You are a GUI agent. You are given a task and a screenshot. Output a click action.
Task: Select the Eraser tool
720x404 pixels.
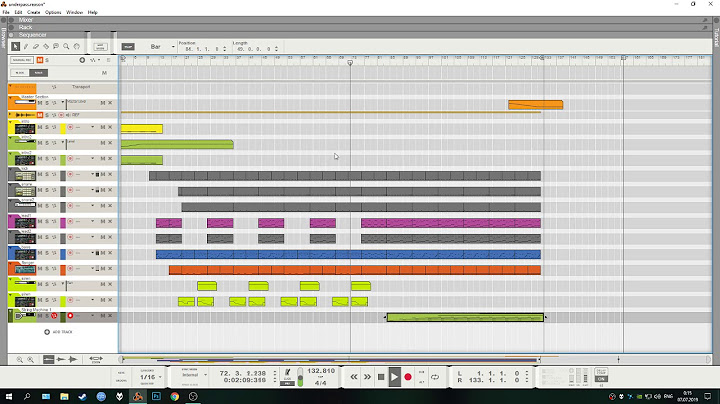36,46
